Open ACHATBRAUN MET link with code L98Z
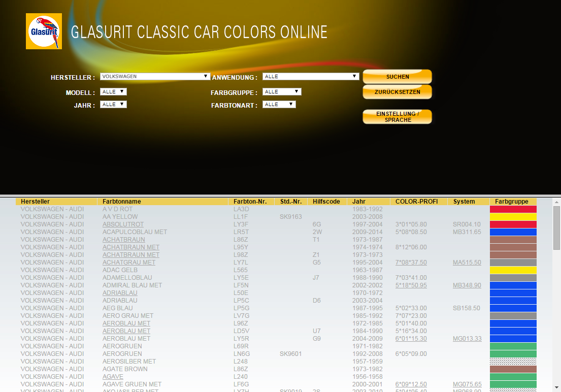 131,255
